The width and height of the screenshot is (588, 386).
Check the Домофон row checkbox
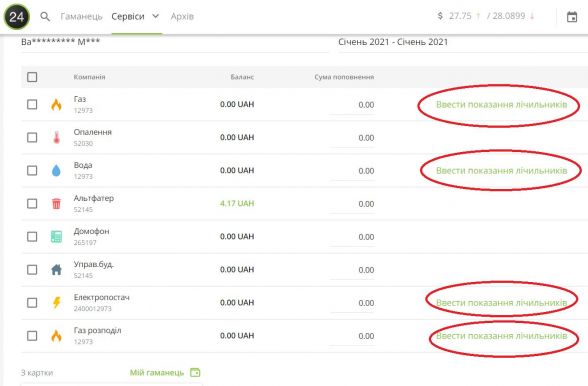coord(32,237)
